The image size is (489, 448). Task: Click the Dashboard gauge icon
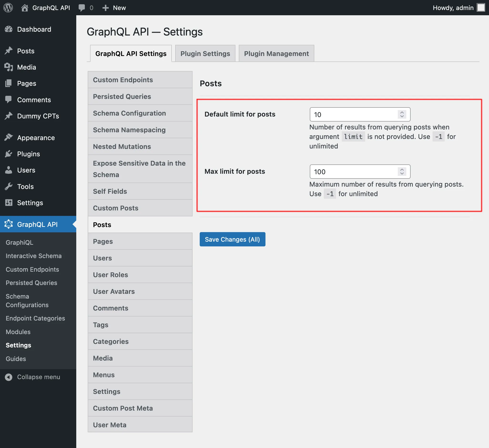[9, 29]
